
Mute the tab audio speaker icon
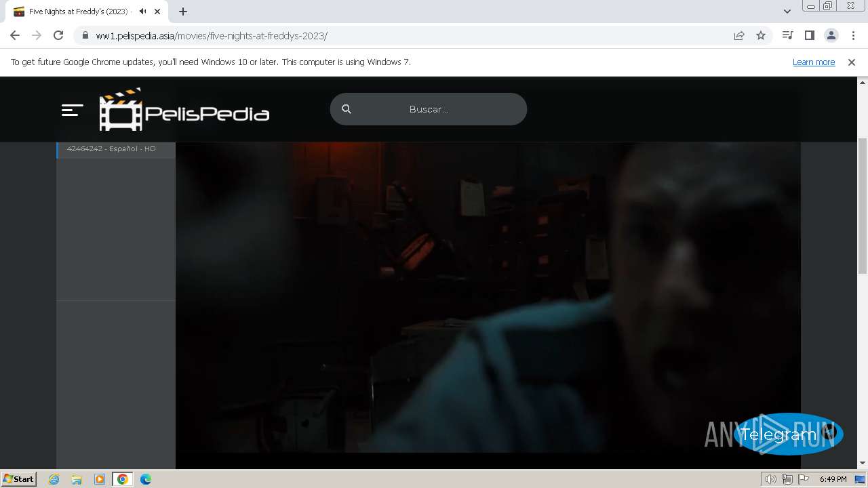pos(142,12)
